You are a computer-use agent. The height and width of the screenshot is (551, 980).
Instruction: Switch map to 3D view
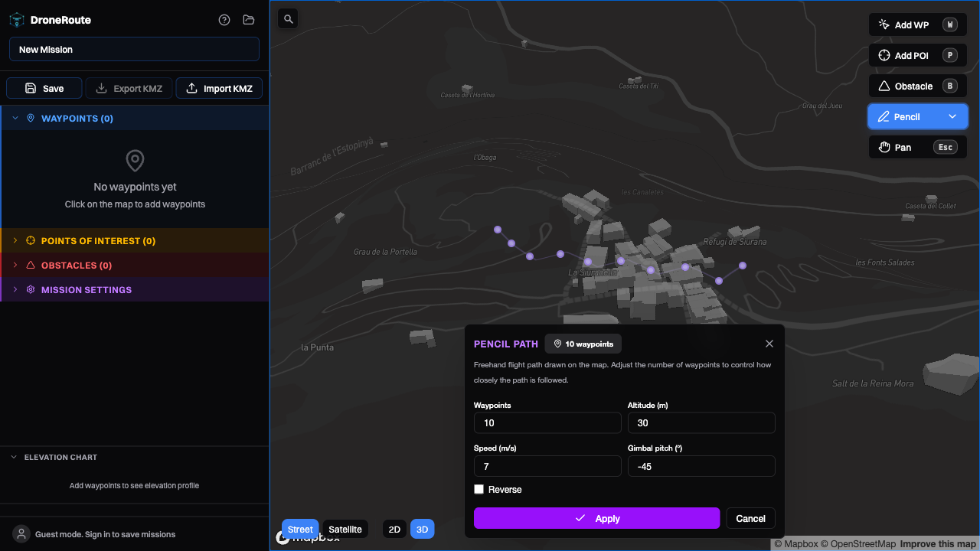[423, 530]
